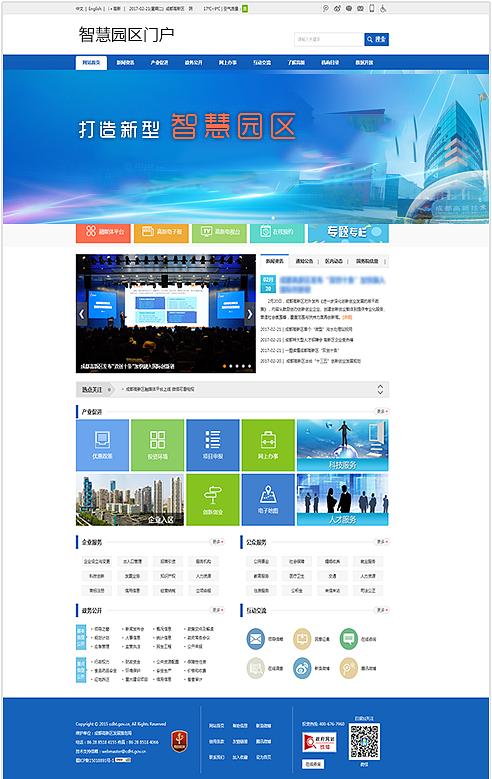Screen dimensions: 492x779
Task: Click the mobile phone icon in the top bar
Action: 372,8
